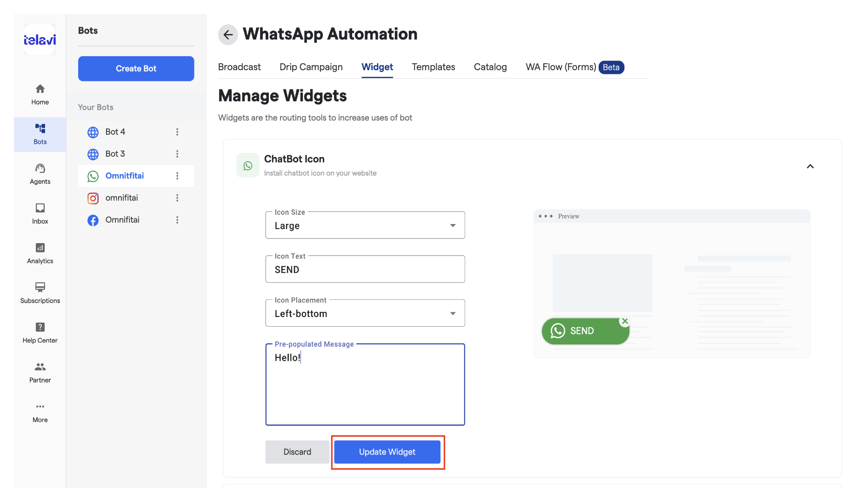The width and height of the screenshot is (868, 502).
Task: Open Subscriptions in the sidebar
Action: 40,293
